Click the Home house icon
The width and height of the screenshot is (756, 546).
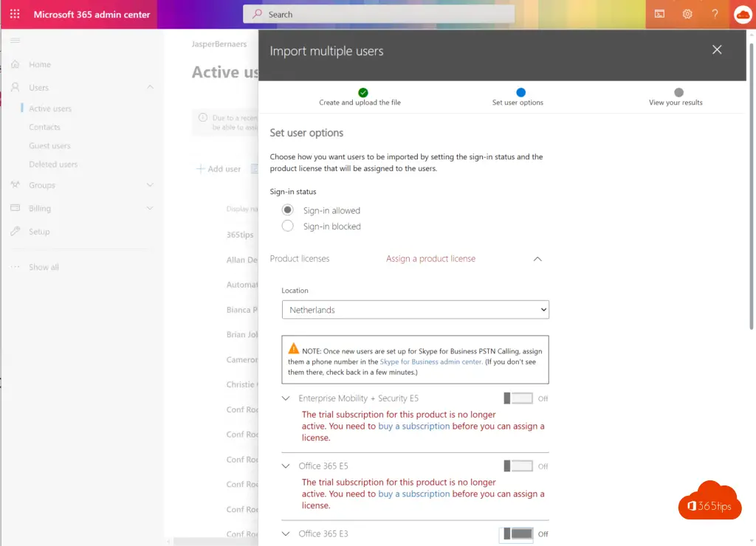click(16, 64)
